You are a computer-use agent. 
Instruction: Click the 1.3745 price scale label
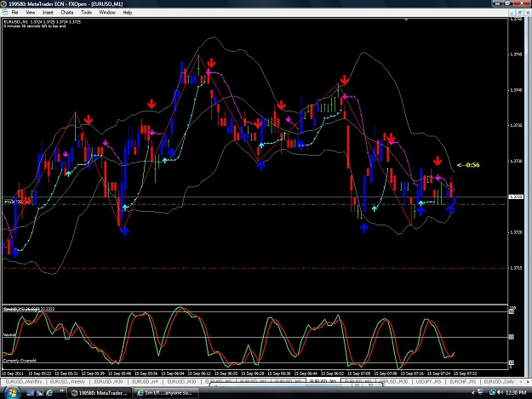516,54
